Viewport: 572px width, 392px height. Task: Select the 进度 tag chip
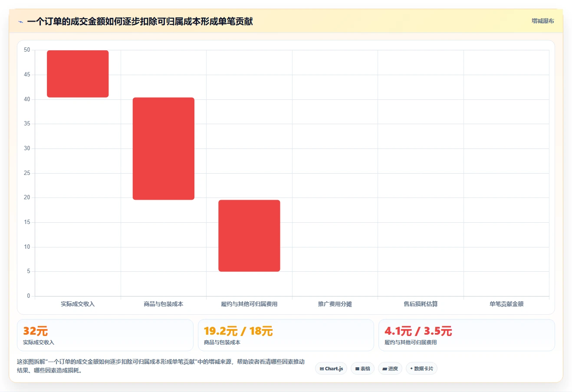[x=390, y=369]
